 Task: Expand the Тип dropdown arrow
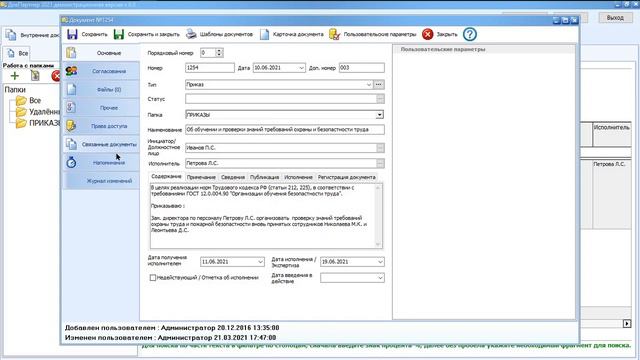[369, 84]
